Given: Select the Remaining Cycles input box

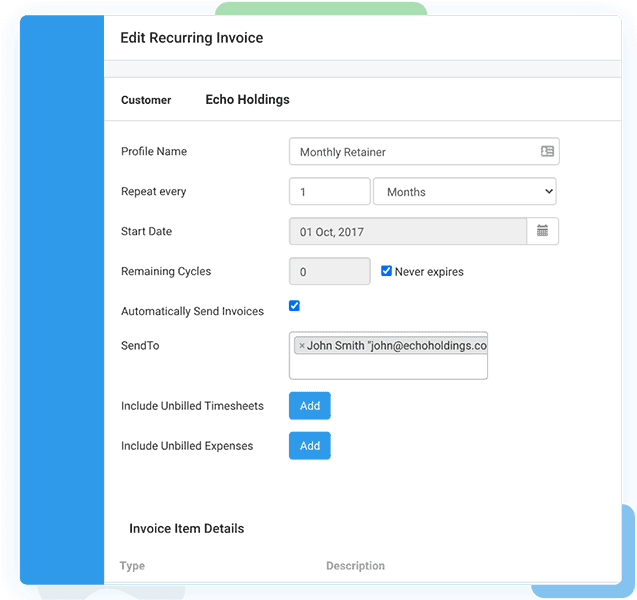Looking at the screenshot, I should click(x=329, y=271).
